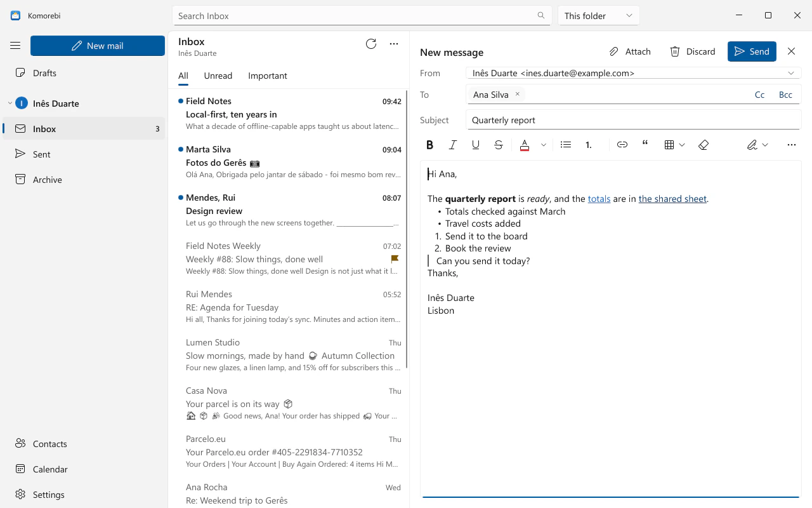Click the signature pen icon
Image resolution: width=812 pixels, height=508 pixels.
tap(752, 145)
